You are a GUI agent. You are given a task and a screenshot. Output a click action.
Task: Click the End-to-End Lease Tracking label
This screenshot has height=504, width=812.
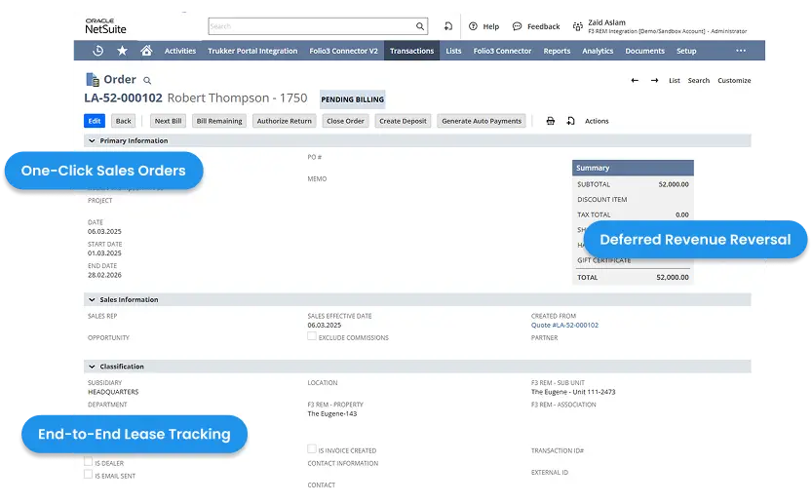click(x=135, y=434)
